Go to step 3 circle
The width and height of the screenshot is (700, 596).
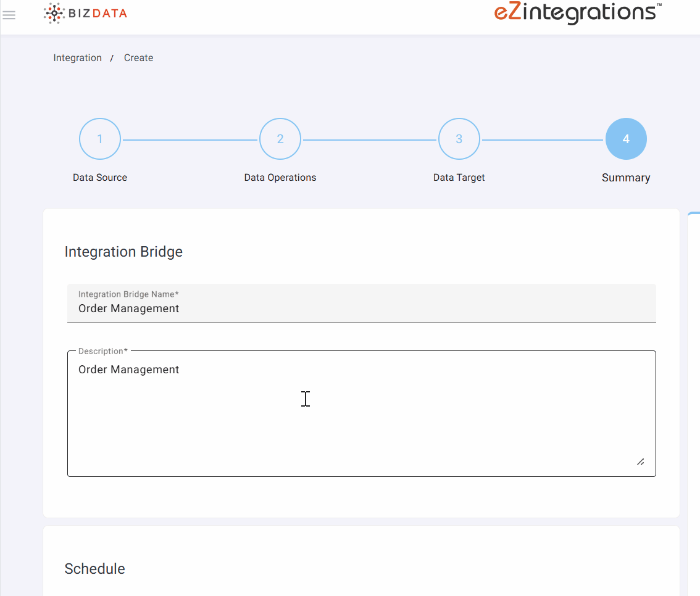tap(459, 139)
